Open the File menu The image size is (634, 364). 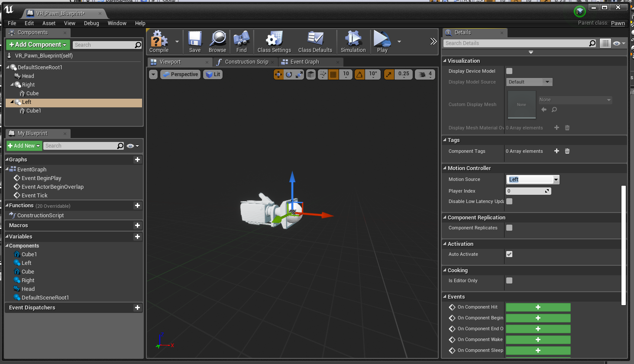tap(12, 23)
